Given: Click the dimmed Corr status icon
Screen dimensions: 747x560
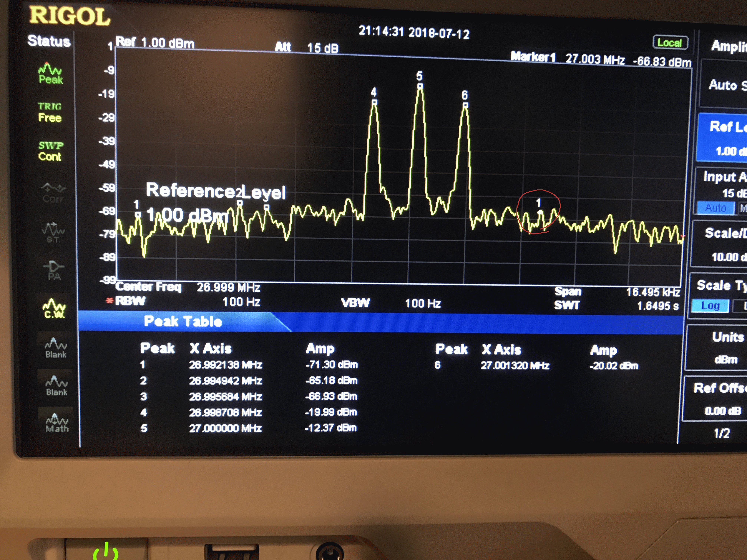Looking at the screenshot, I should coord(53,193).
